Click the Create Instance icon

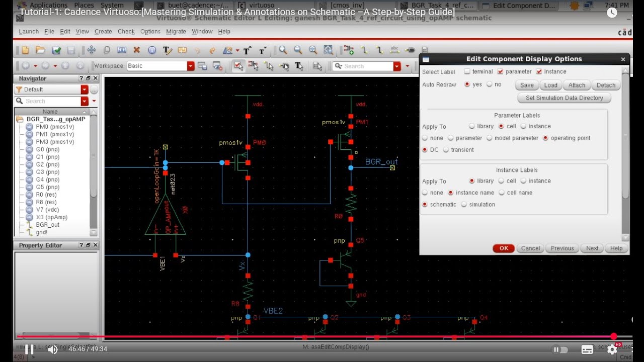(x=349, y=50)
